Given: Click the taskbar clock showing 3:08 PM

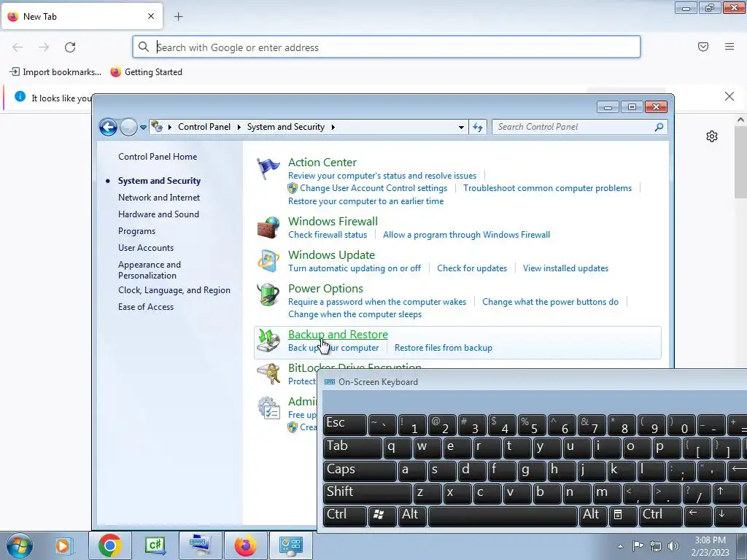Looking at the screenshot, I should point(710,546).
